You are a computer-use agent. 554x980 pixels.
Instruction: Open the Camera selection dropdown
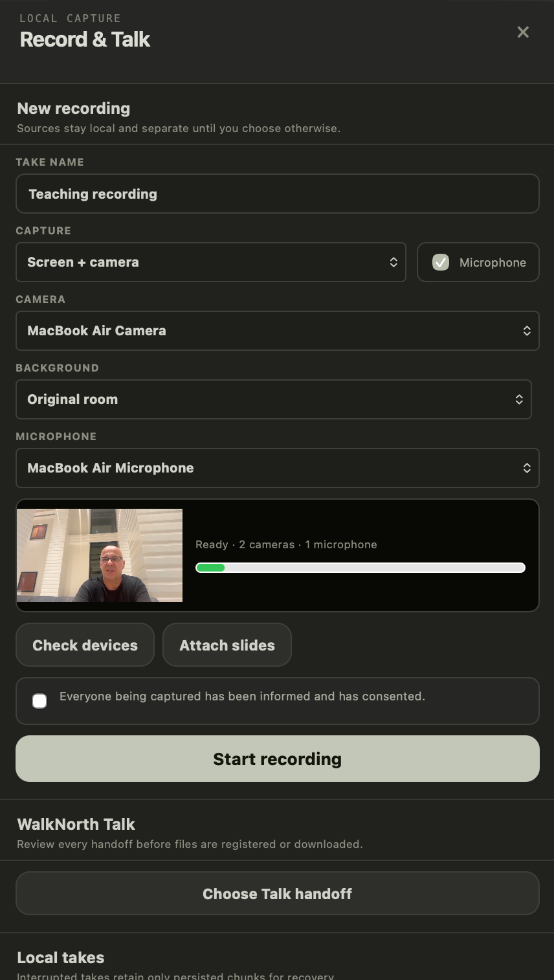point(277,331)
